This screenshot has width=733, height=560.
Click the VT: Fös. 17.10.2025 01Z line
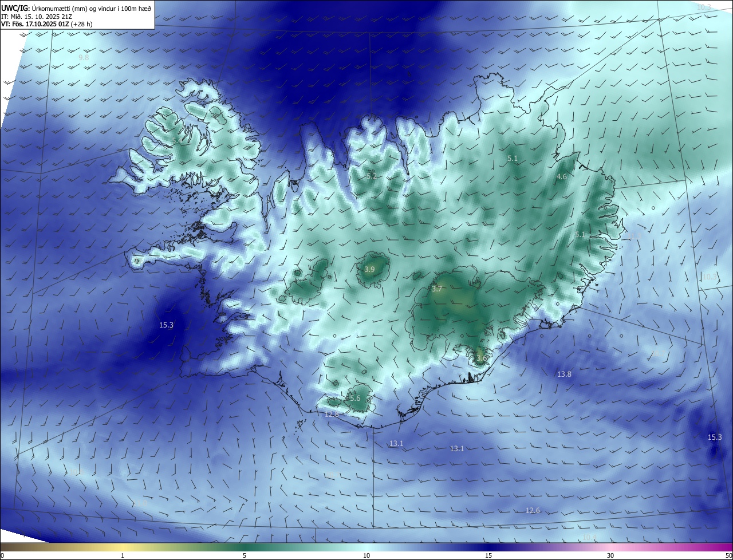(x=47, y=24)
